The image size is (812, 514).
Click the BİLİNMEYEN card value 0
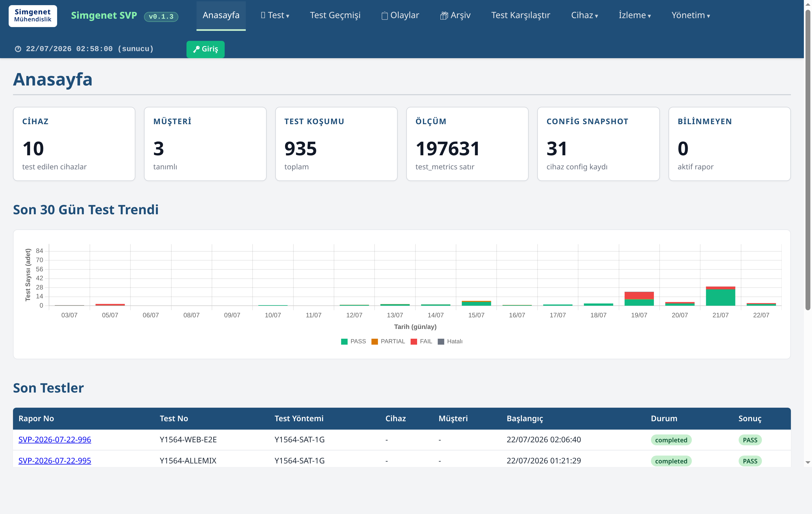[683, 149]
